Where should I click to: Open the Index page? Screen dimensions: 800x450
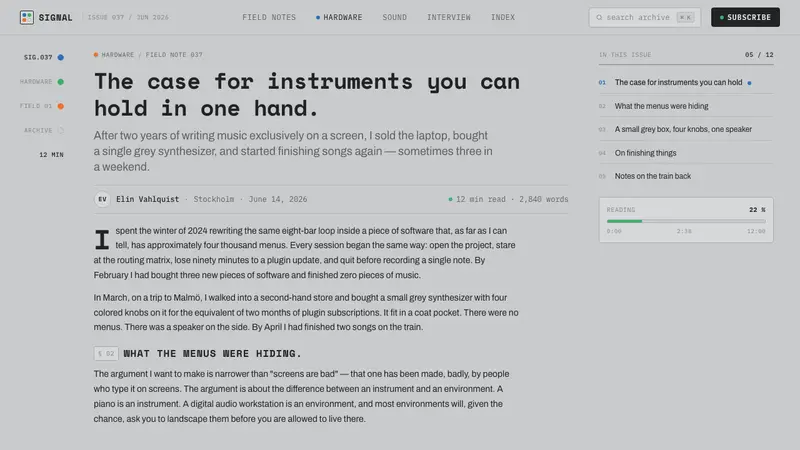tap(503, 17)
